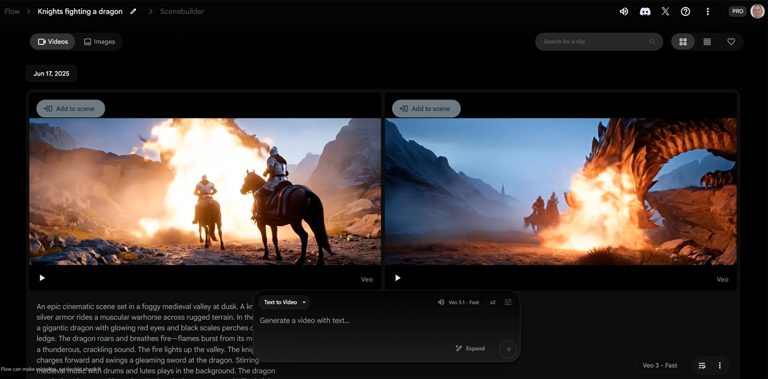The width and height of the screenshot is (768, 379).
Task: Click the Veo 3 - Fast label chip
Action: (x=660, y=365)
